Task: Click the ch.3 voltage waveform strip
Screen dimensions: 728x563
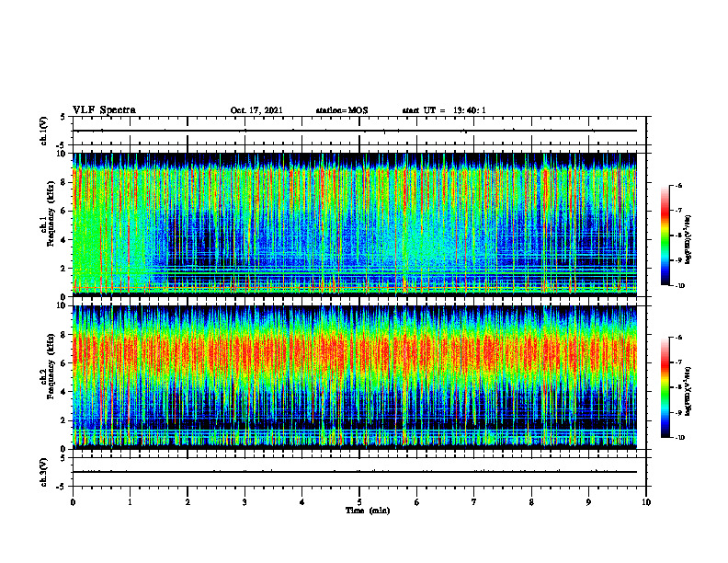Action: pos(359,472)
